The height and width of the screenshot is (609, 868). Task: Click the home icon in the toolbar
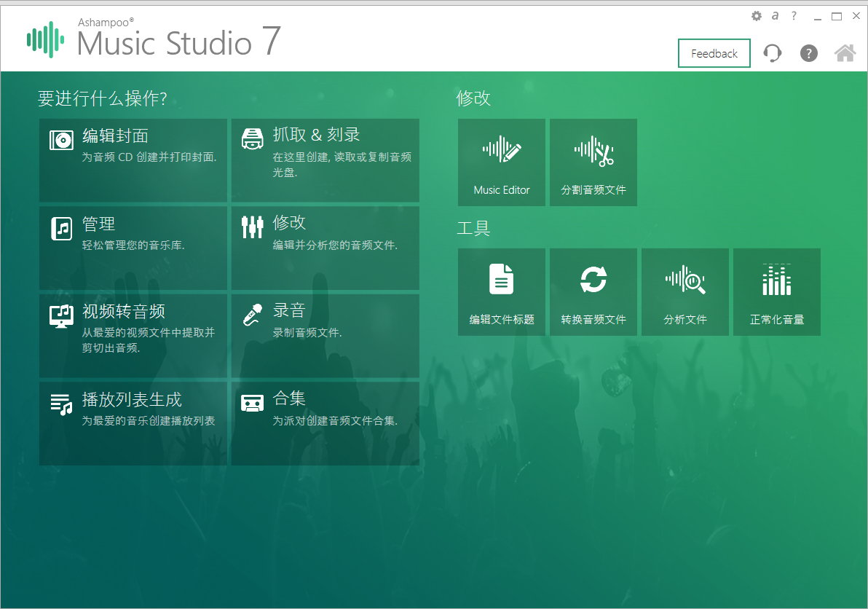coord(844,53)
